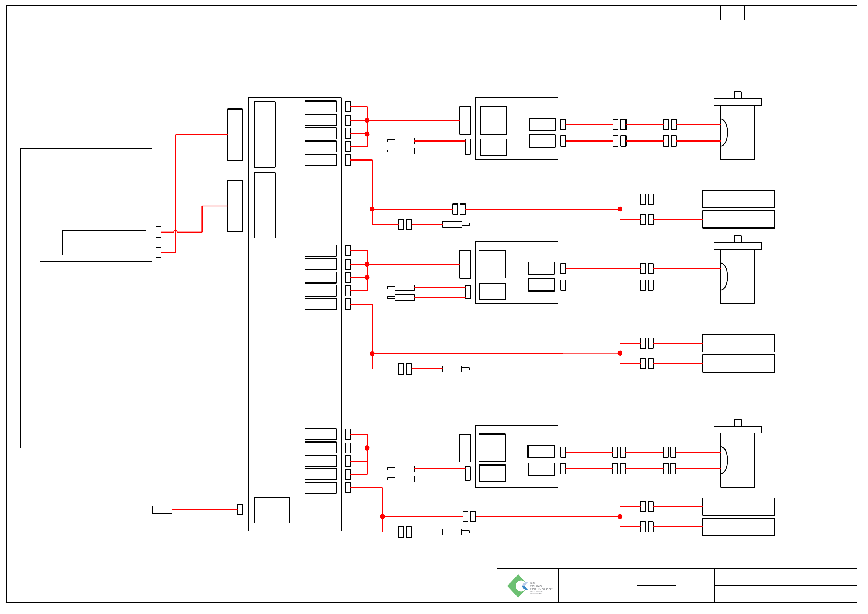868x614 pixels.
Task: Click the square block at panel's bottom-left corner
Action: click(x=272, y=510)
